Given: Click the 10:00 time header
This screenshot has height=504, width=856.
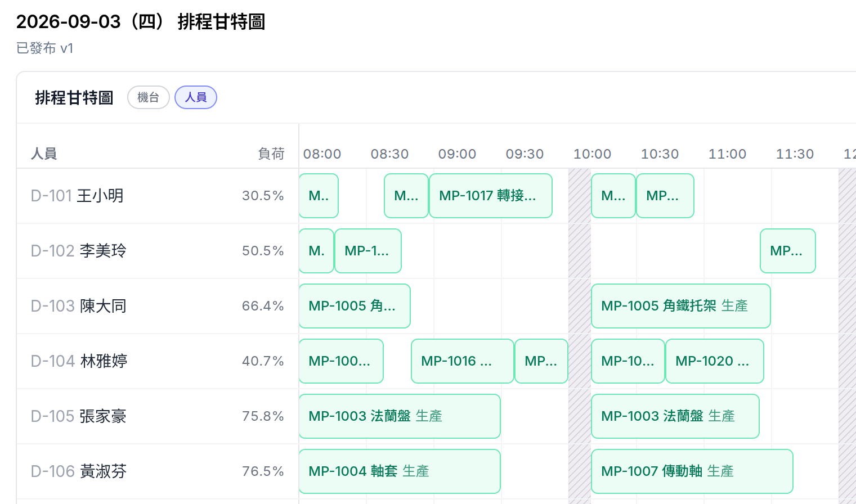Looking at the screenshot, I should 592,154.
